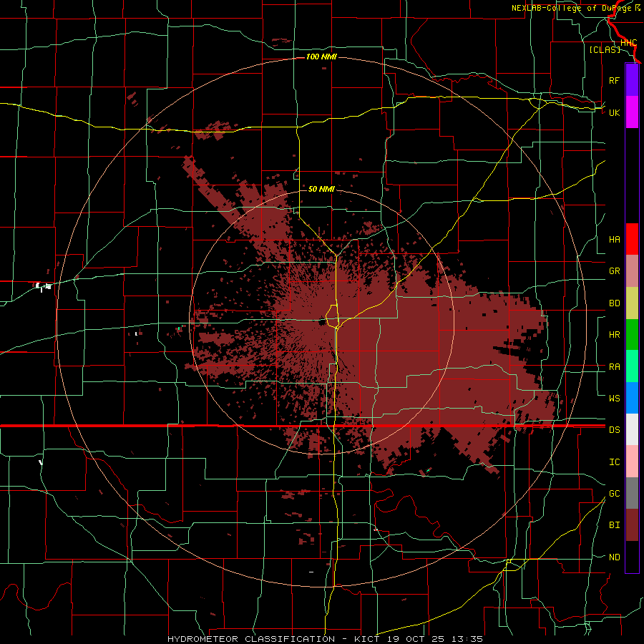Screen dimensions: 644x644
Task: Click the UK legend label
Action: click(x=614, y=112)
